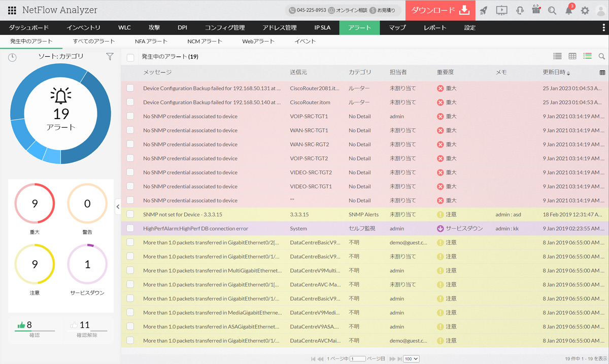Select the HighPerfAlarm alert row checkbox
Image resolution: width=609 pixels, height=364 pixels.
[x=130, y=229]
